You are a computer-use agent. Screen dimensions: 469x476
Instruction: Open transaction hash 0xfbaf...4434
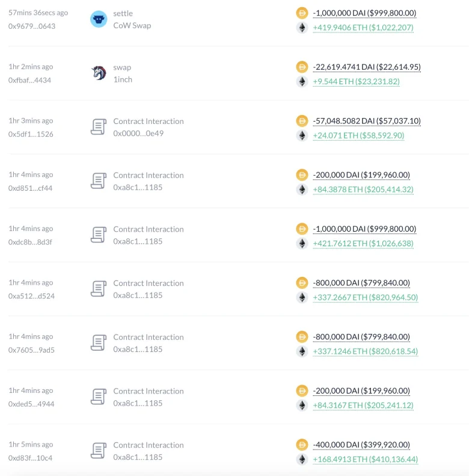(x=30, y=81)
